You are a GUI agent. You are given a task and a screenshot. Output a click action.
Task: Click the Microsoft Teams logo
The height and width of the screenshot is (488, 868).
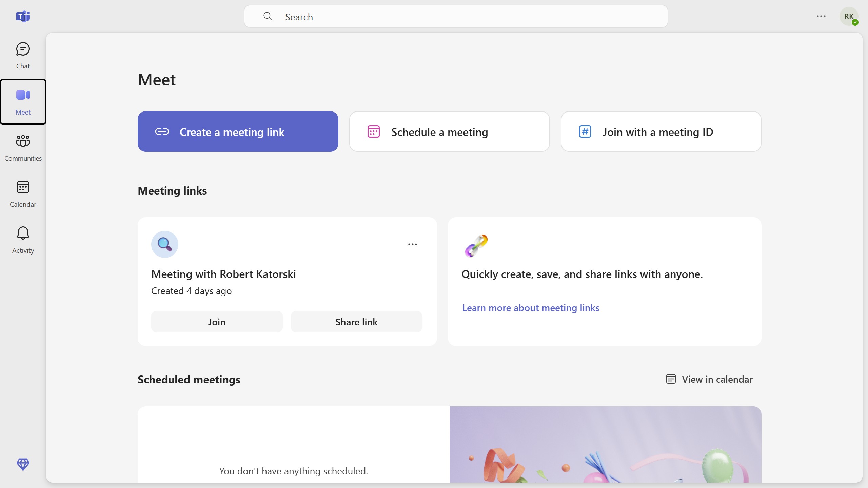(x=23, y=16)
